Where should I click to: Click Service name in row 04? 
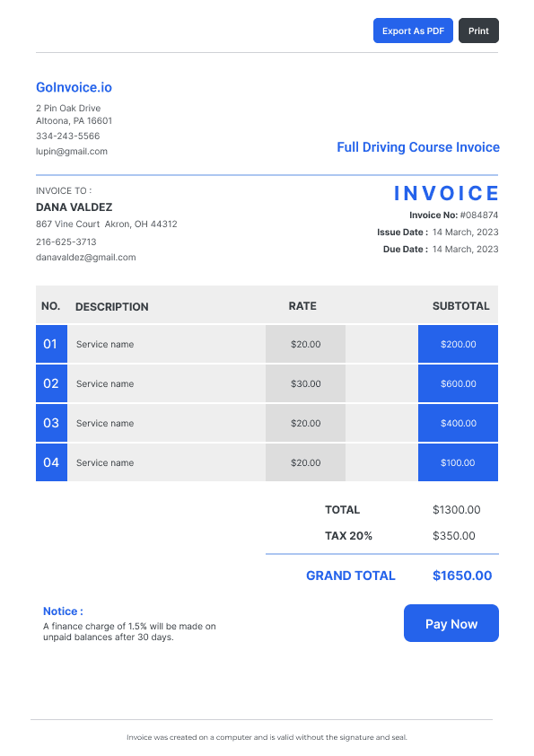pos(105,463)
